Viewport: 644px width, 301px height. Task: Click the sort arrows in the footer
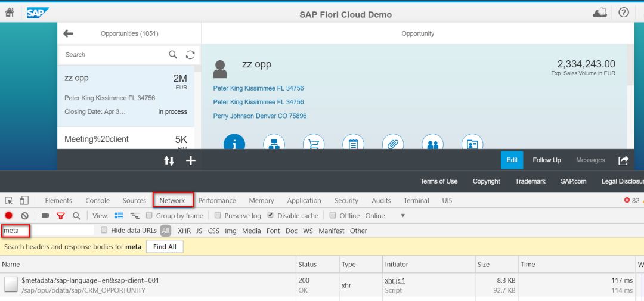click(169, 160)
